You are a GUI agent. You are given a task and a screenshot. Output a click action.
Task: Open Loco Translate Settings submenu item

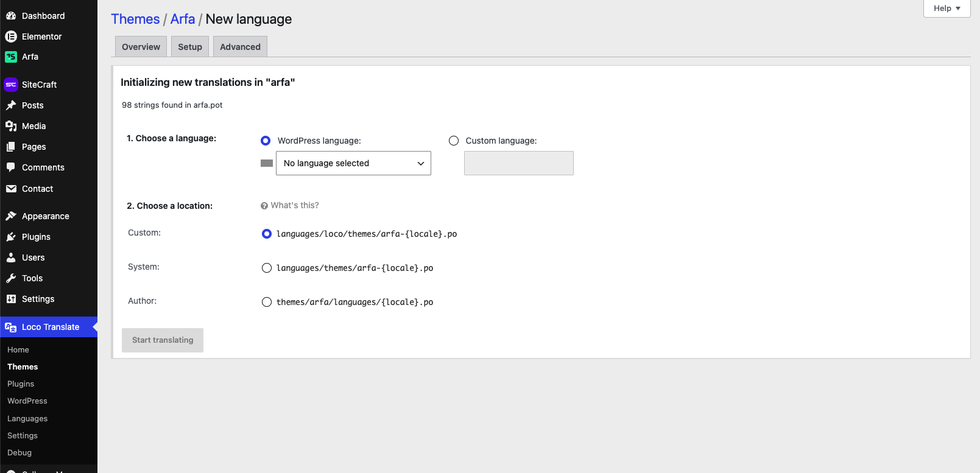pos(23,436)
